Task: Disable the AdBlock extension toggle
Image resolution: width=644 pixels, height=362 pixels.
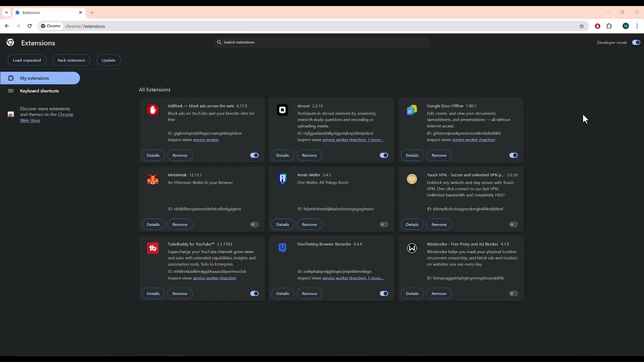Action: 255,155
